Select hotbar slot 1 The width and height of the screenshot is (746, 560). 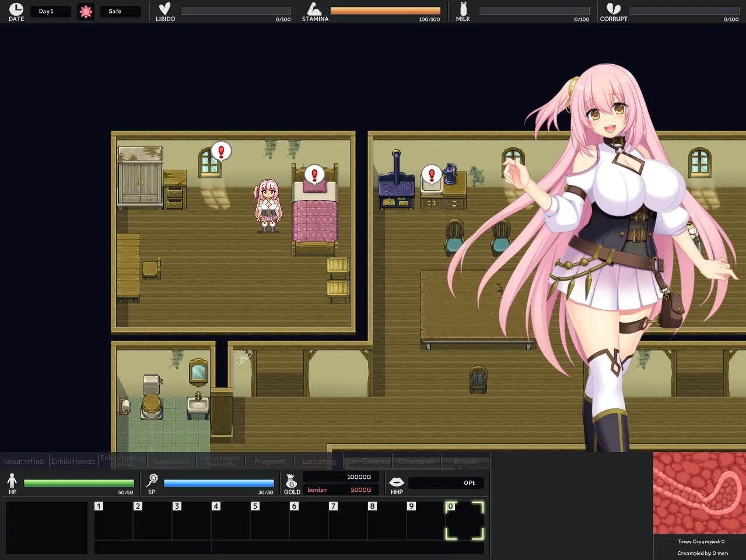tap(114, 520)
